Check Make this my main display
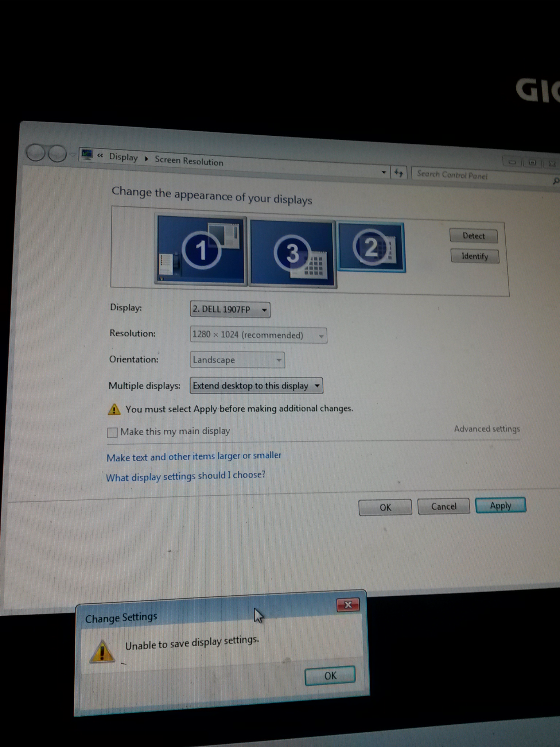The width and height of the screenshot is (560, 747). tap(112, 432)
